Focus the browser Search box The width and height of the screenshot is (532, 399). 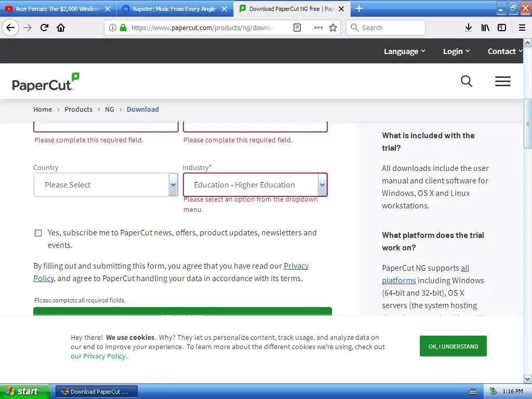(x=386, y=28)
